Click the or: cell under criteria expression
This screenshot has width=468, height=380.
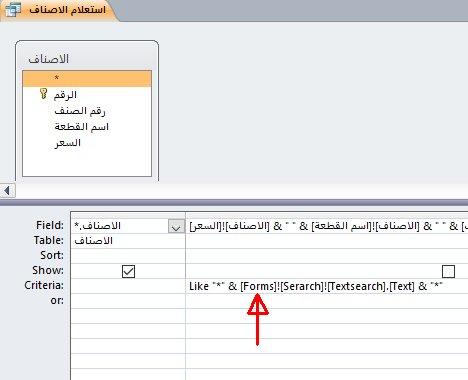327,301
